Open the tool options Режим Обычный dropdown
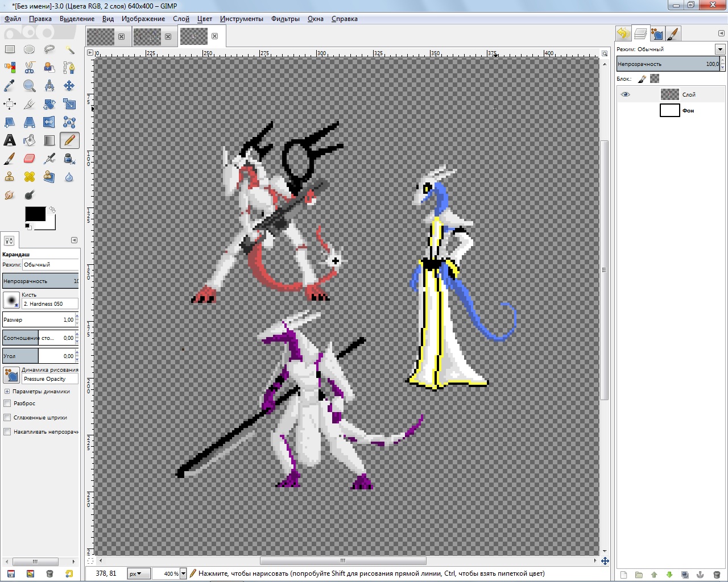This screenshot has height=582, width=728. pos(50,265)
